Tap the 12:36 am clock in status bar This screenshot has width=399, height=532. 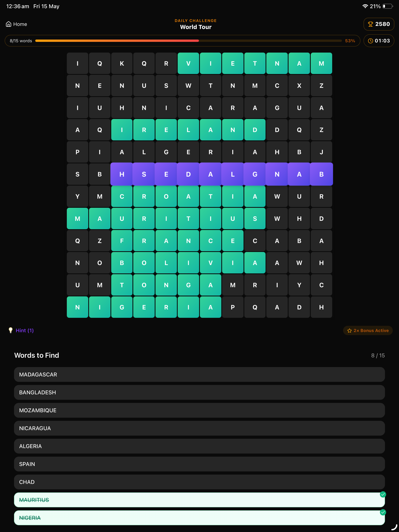point(18,6)
